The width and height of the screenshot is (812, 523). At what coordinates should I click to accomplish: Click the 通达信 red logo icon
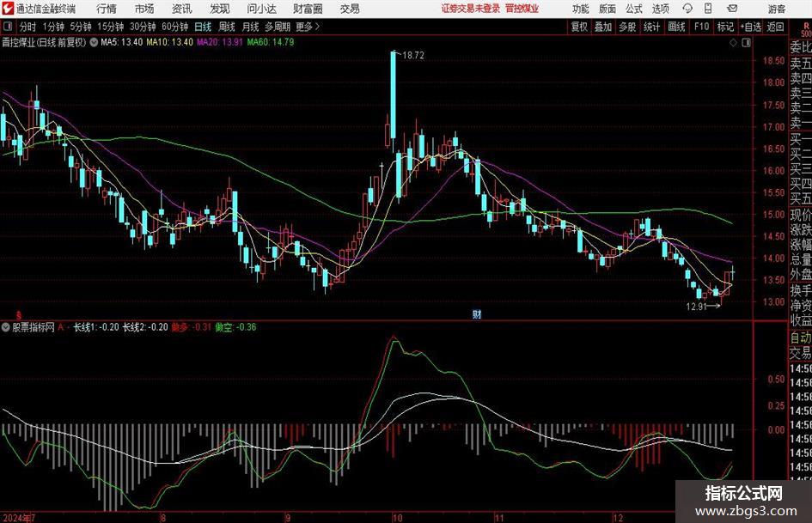(9, 9)
